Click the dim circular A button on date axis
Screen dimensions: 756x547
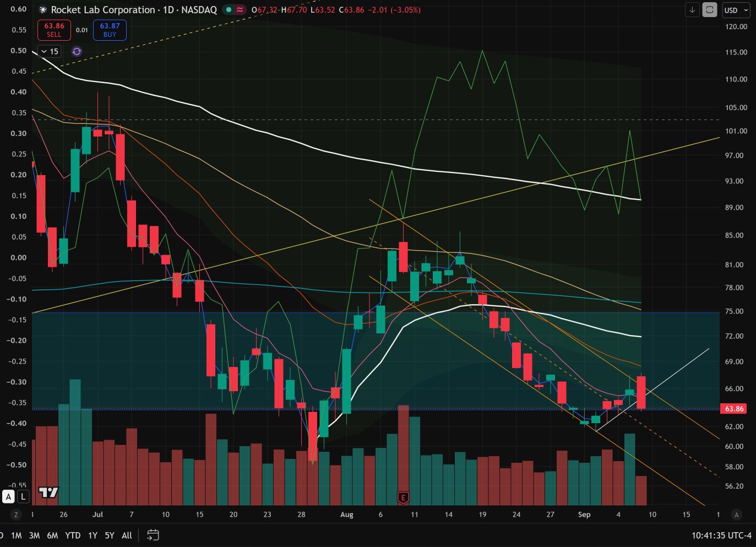(736, 514)
